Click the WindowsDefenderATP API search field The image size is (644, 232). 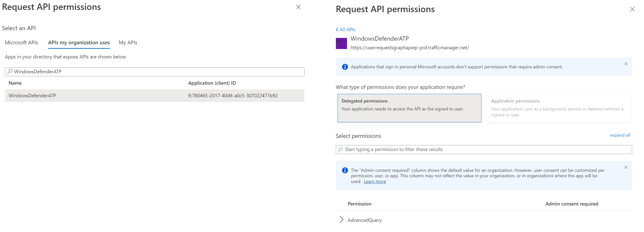pyautogui.click(x=154, y=72)
